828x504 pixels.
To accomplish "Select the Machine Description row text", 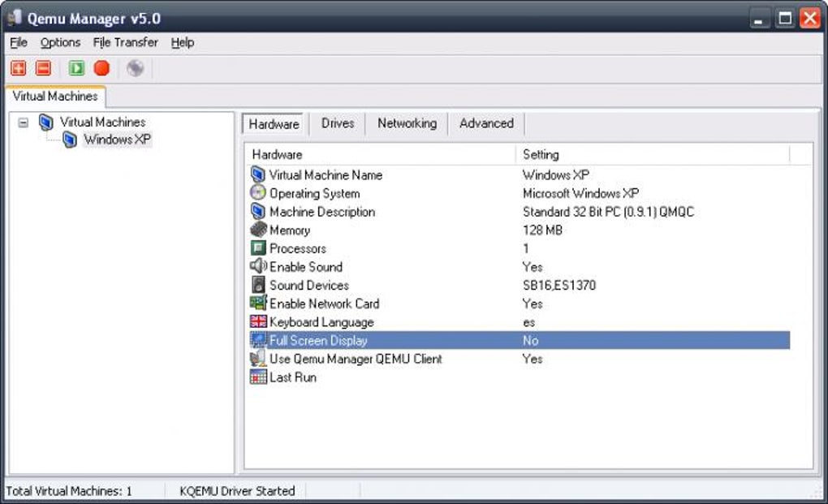I will 322,212.
